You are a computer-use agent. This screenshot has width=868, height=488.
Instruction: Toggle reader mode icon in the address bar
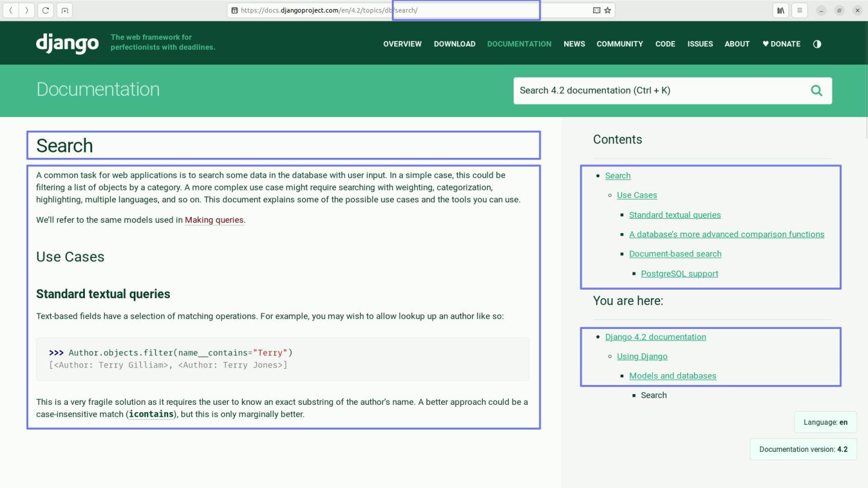click(x=596, y=10)
